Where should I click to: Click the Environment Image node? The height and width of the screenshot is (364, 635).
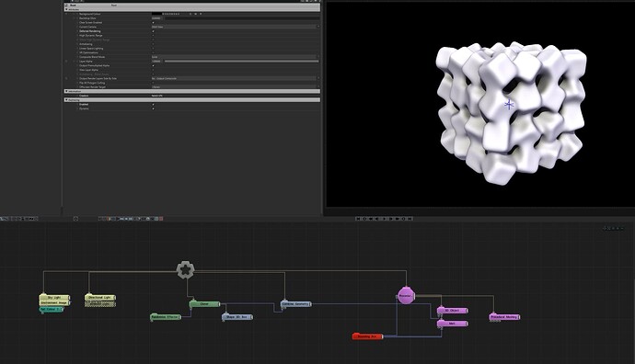pos(54,302)
